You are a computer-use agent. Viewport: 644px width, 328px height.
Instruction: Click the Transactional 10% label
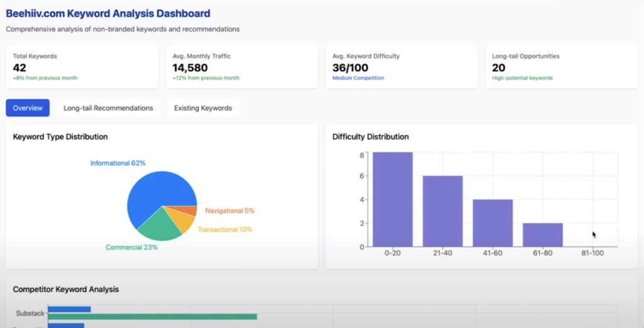[225, 229]
